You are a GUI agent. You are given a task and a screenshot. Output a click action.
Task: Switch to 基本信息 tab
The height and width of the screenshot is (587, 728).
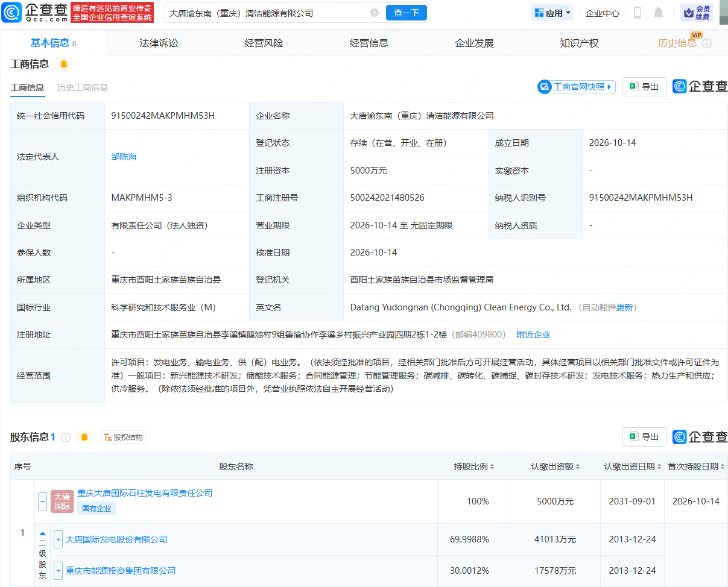point(53,43)
